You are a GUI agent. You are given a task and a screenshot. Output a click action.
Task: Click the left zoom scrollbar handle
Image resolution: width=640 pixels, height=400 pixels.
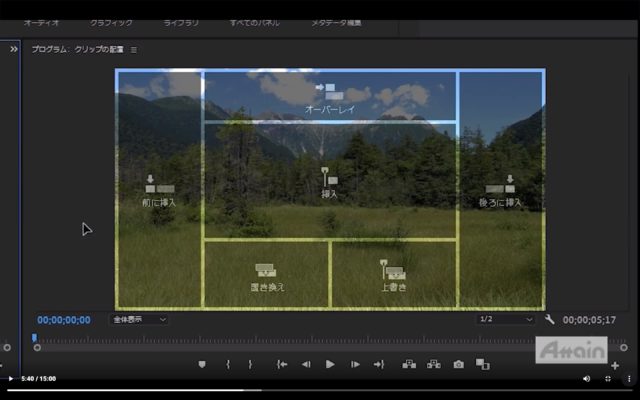[x=37, y=348]
